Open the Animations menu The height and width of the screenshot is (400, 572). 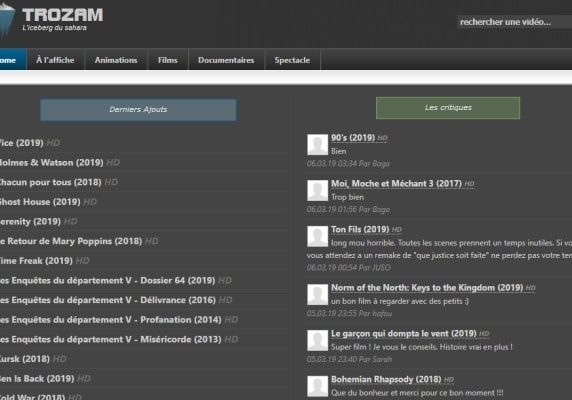[x=116, y=60]
